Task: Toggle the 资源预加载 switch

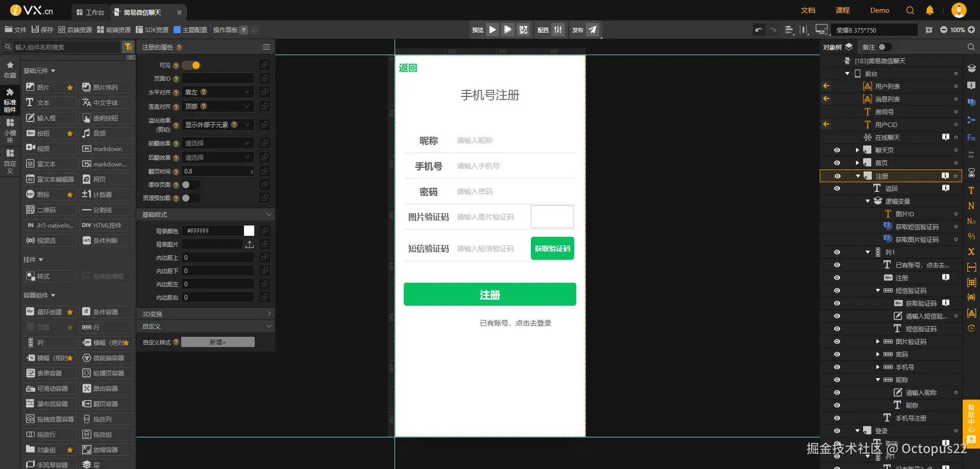Action: (191, 198)
